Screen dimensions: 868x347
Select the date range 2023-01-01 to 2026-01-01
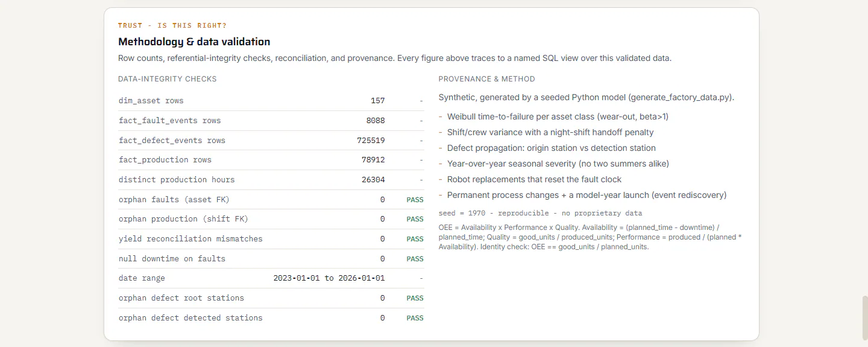[329, 278]
